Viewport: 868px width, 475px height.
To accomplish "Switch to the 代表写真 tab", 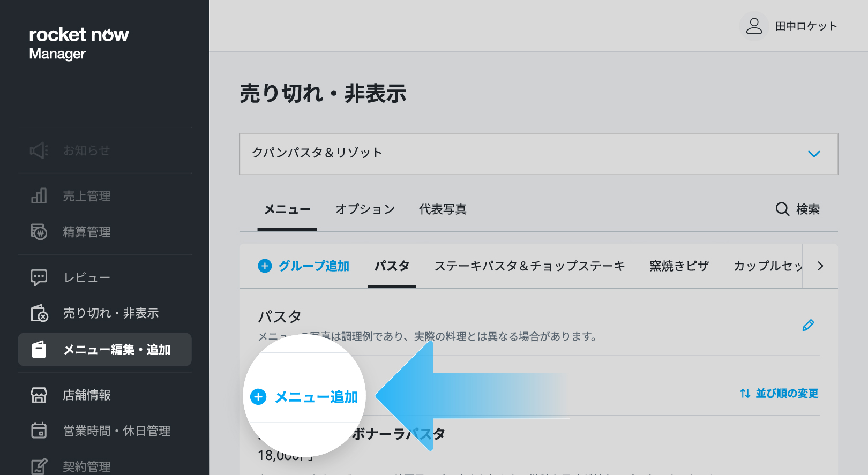I will click(443, 209).
